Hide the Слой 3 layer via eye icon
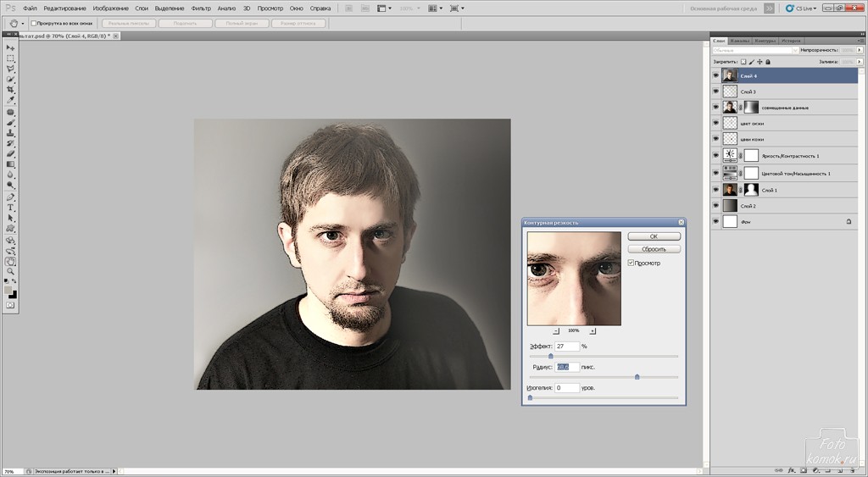 coord(716,92)
